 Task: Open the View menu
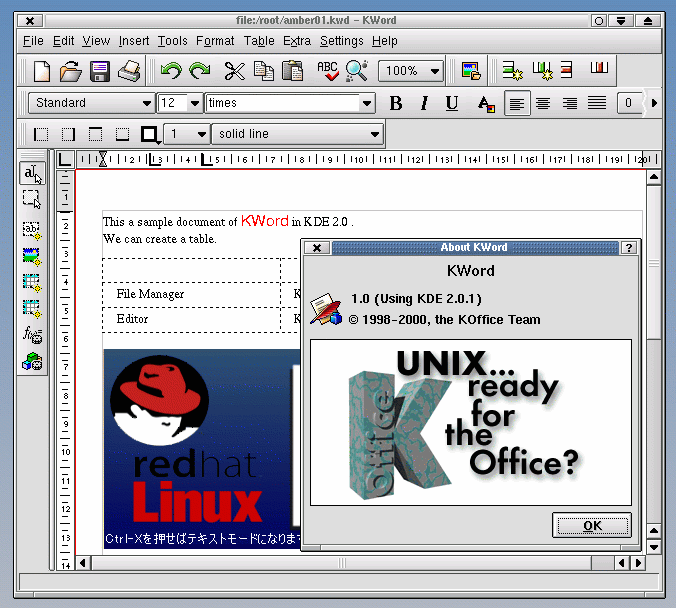click(x=96, y=41)
